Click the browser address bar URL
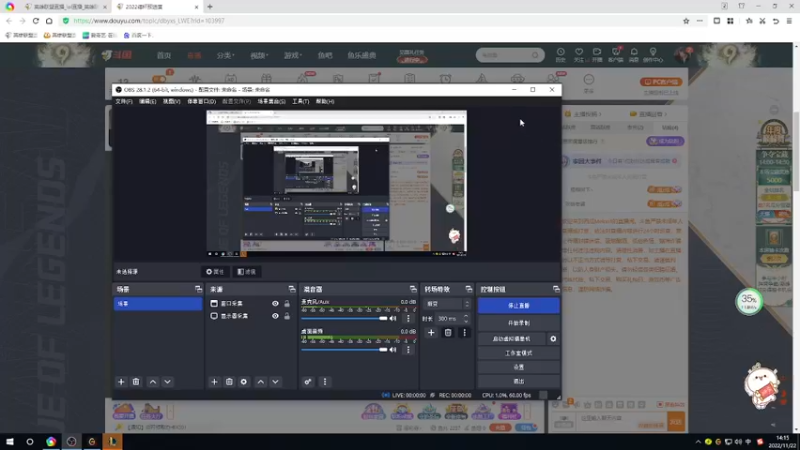Viewport: 800px width, 450px height. click(149, 21)
